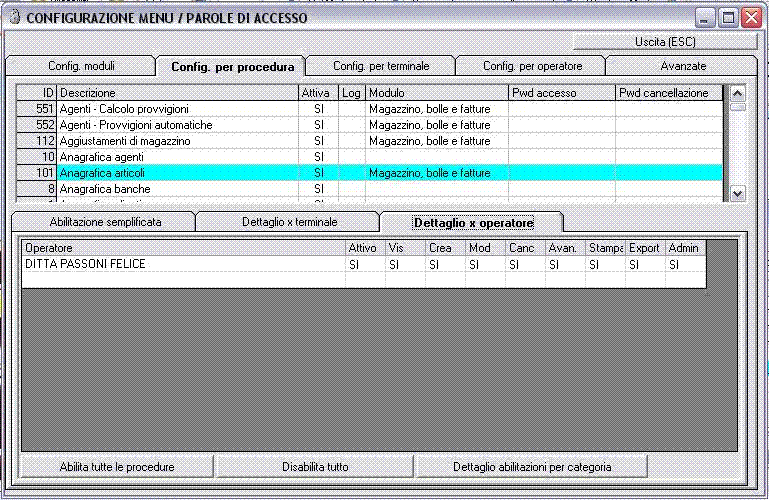
Task: Toggle Crea SI for DITTA PASSONI FELICE
Action: click(445, 265)
